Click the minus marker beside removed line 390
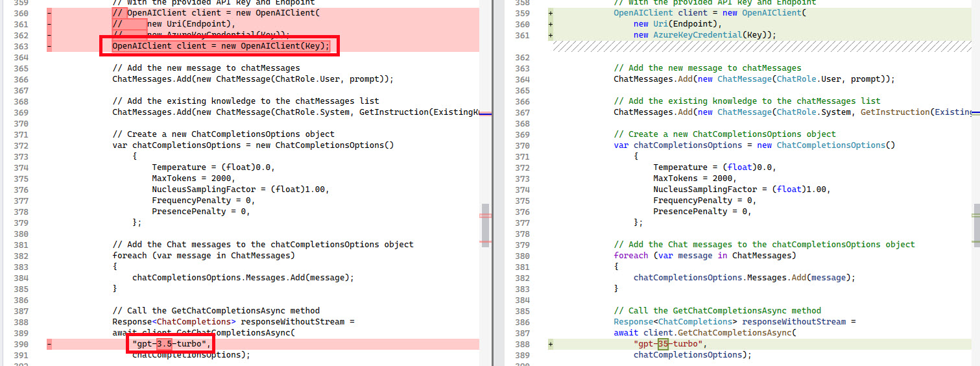The height and width of the screenshot is (366, 980). point(50,344)
